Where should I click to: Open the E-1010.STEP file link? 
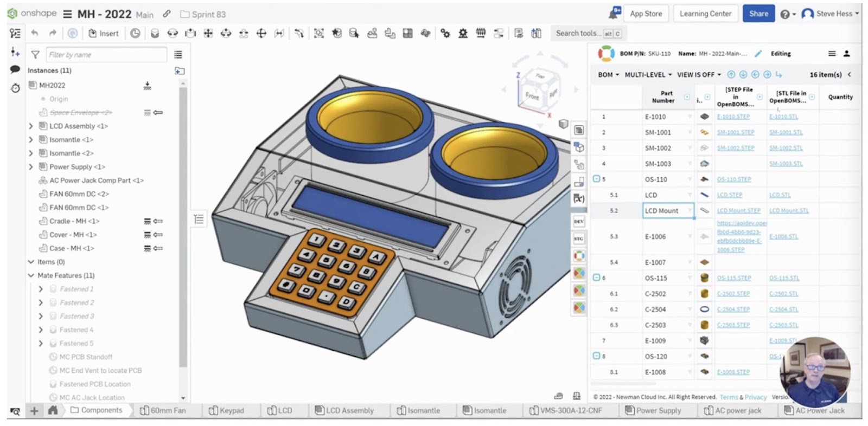[733, 117]
